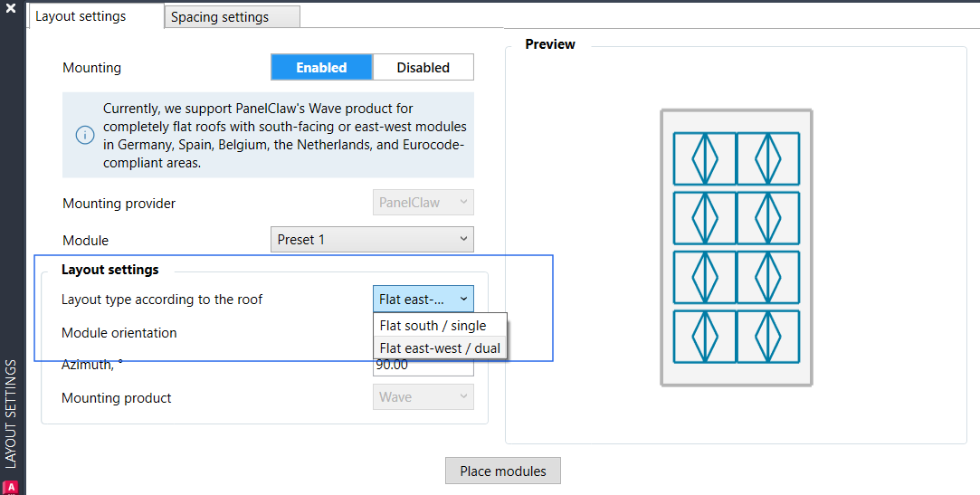Click the vertical LAYOUT SETTINGS sidebar label
The width and height of the screenshot is (980, 495).
click(x=11, y=414)
